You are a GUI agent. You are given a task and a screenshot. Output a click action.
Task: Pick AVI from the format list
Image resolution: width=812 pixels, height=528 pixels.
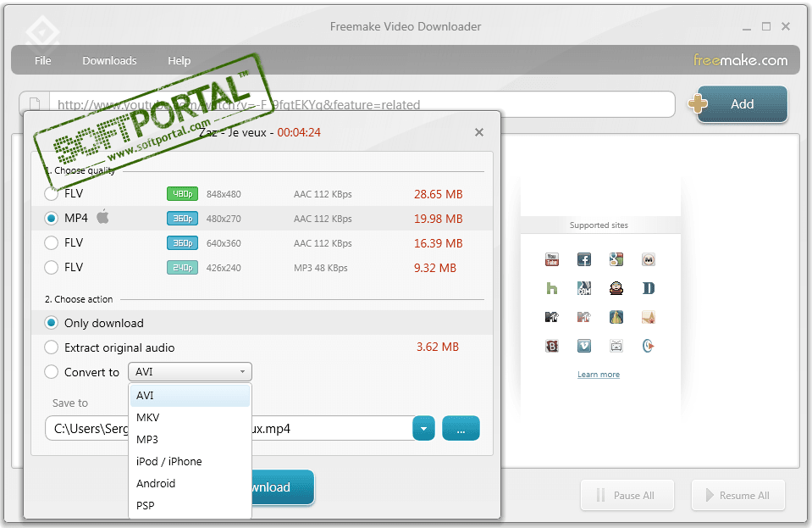pos(190,395)
